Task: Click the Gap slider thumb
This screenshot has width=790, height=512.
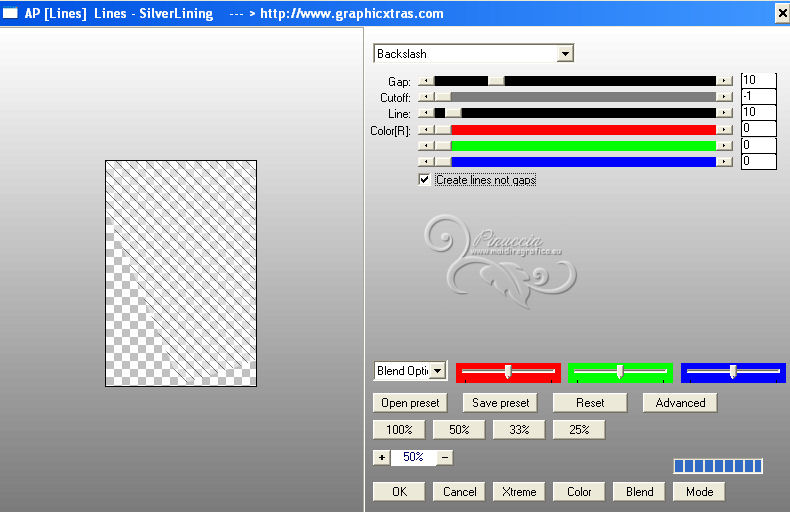Action: (x=496, y=81)
